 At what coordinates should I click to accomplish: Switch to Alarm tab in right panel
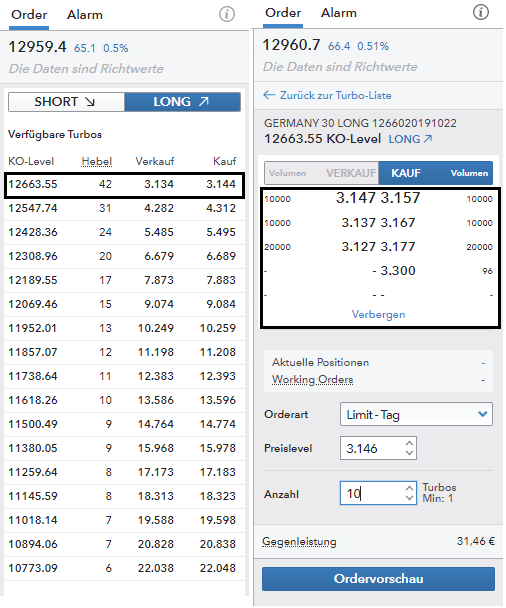click(339, 13)
